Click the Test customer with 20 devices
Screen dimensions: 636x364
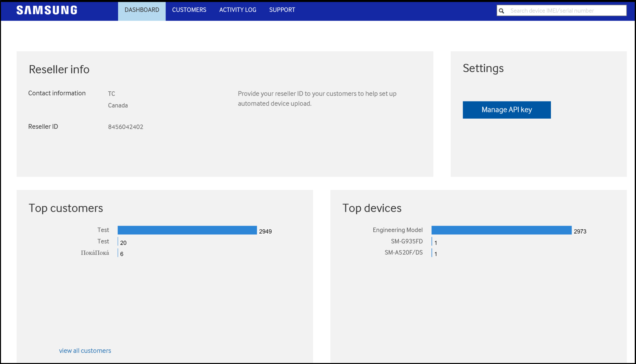[103, 241]
